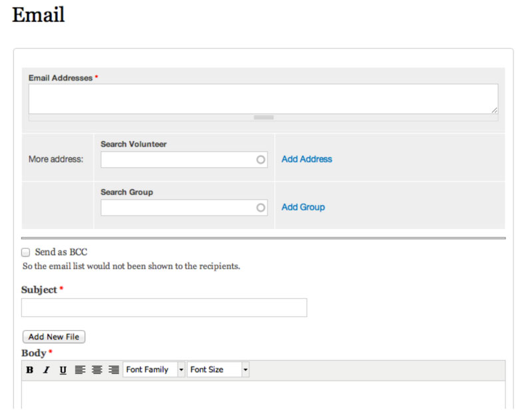
Task: Click the Search Volunteer autocomplete circle icon
Action: 261,160
